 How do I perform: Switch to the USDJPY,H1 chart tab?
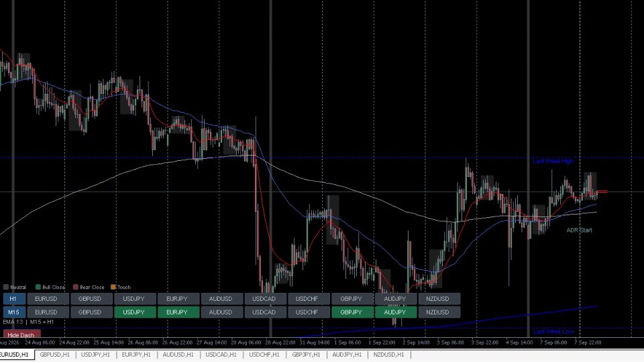95,355
